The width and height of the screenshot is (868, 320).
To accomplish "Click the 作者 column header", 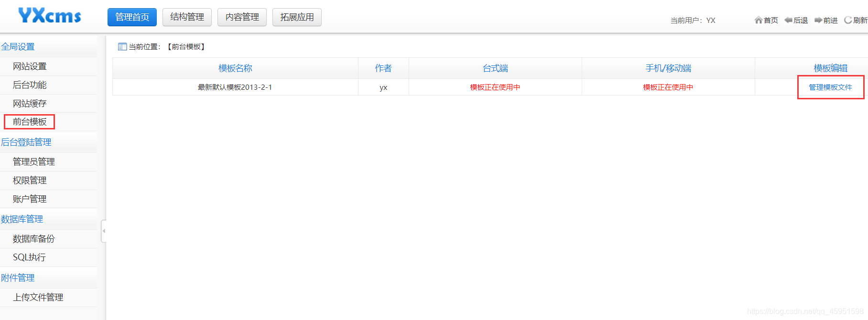I will click(383, 68).
